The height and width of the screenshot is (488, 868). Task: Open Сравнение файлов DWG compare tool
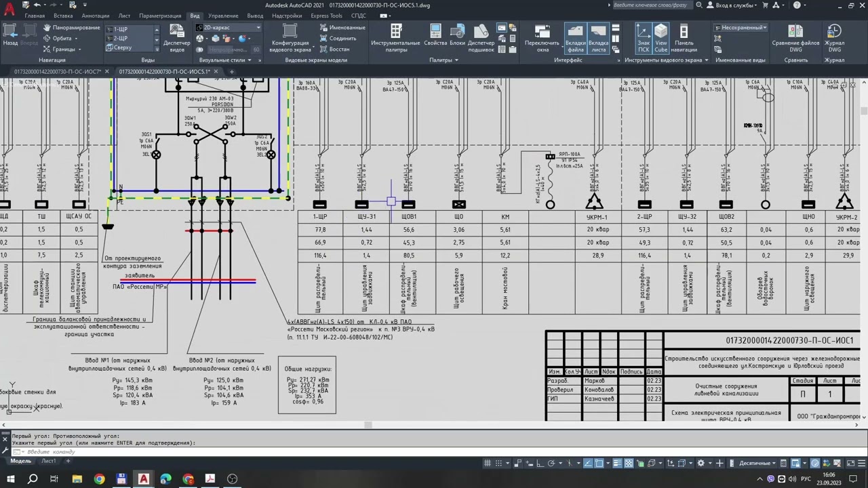pyautogui.click(x=796, y=38)
